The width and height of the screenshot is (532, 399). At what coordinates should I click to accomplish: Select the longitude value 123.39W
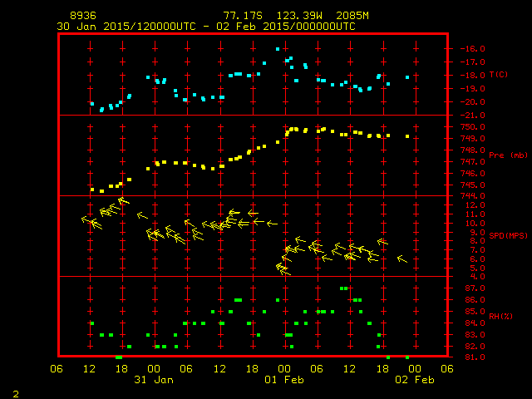(299, 16)
